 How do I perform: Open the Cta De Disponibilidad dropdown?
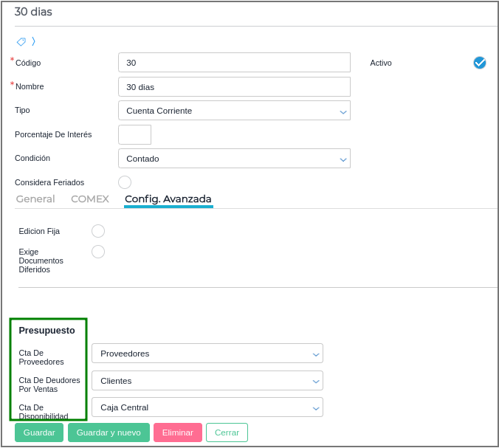pyautogui.click(x=207, y=407)
